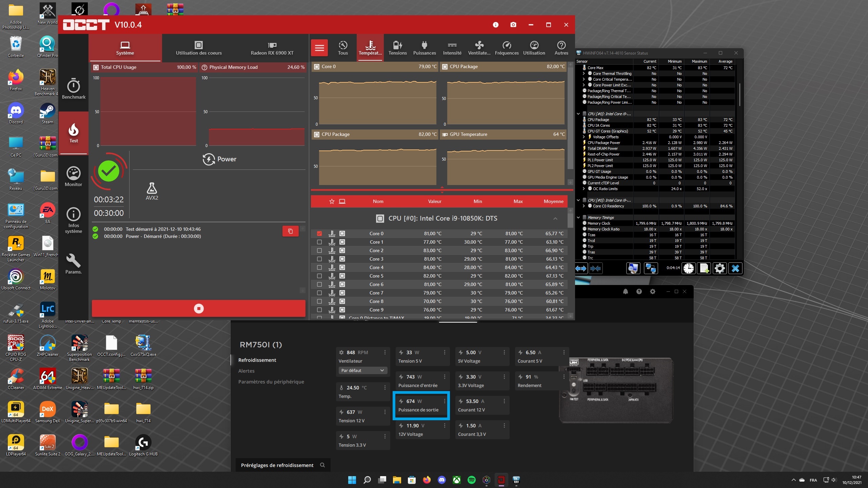Select the Tensions sensor tab

point(397,48)
